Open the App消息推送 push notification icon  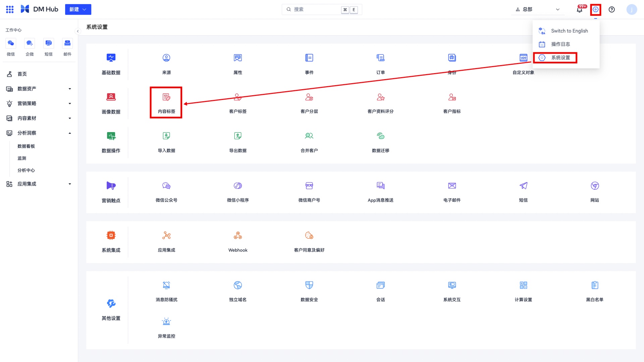pos(381,186)
